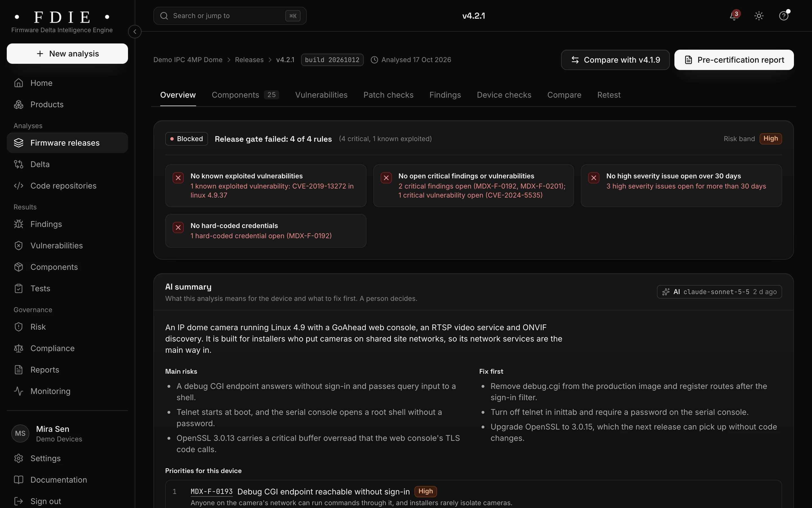
Task: Switch to the Vulnerabilities tab
Action: pos(321,95)
